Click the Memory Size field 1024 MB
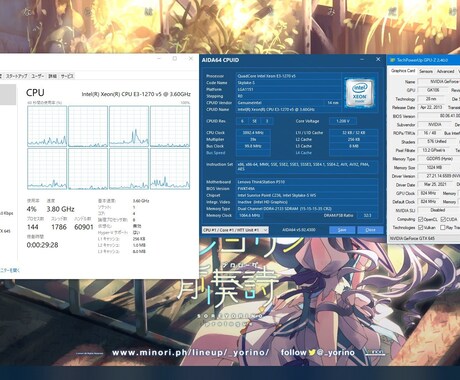Image resolution: width=460 pixels, height=380 pixels. tap(434, 168)
